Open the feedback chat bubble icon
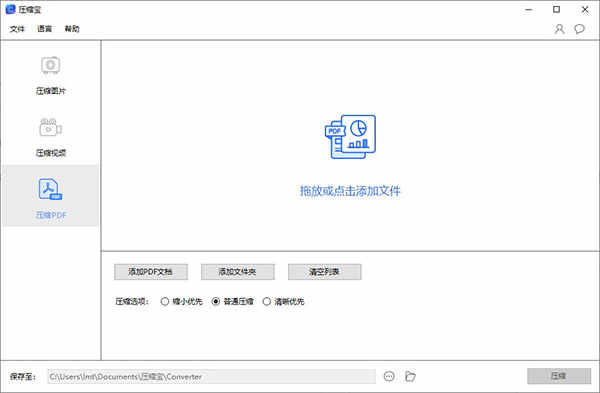Screen dimensions: 600x393 (x=579, y=29)
